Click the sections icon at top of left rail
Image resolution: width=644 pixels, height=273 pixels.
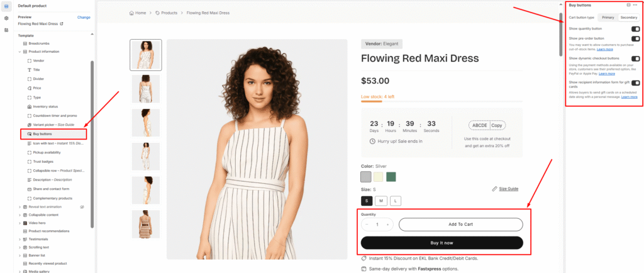[6, 6]
